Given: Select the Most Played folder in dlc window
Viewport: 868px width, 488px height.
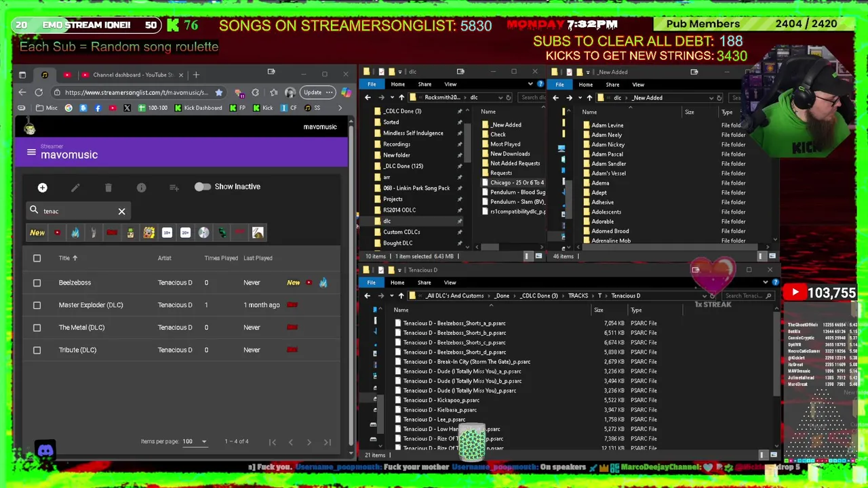Looking at the screenshot, I should (x=505, y=144).
